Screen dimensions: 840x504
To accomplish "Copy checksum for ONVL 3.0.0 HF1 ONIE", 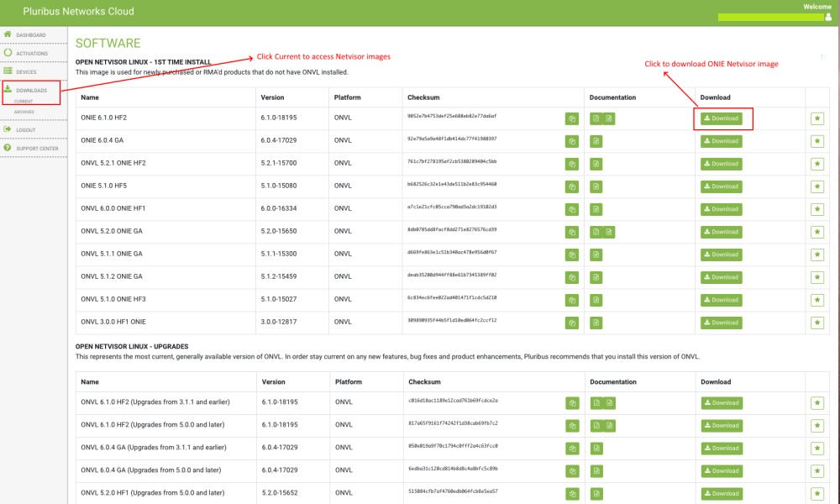I will point(571,323).
